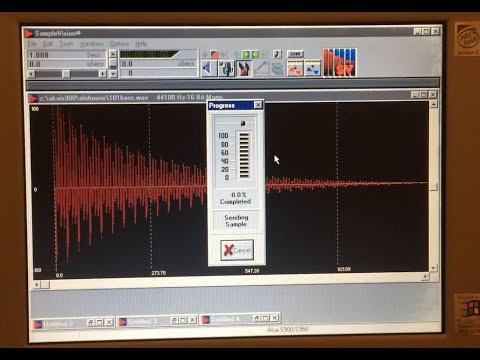Open the Help menu
The image size is (480, 360).
[x=141, y=44]
